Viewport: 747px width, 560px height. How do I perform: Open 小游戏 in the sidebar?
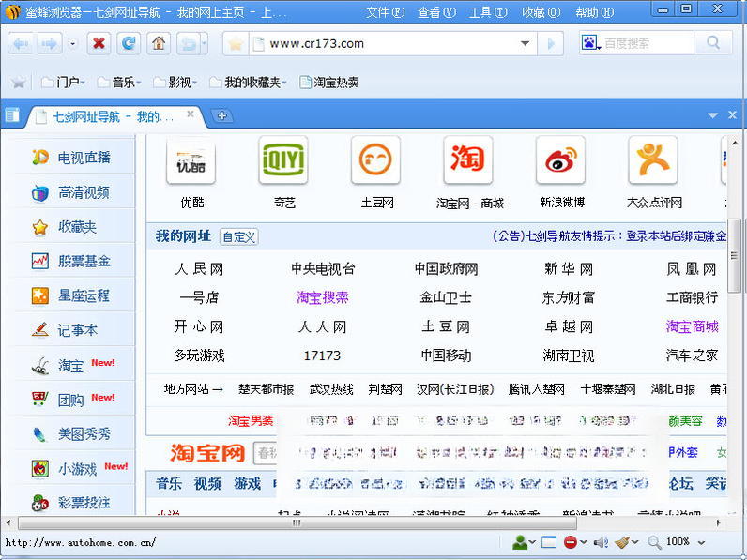tap(71, 469)
